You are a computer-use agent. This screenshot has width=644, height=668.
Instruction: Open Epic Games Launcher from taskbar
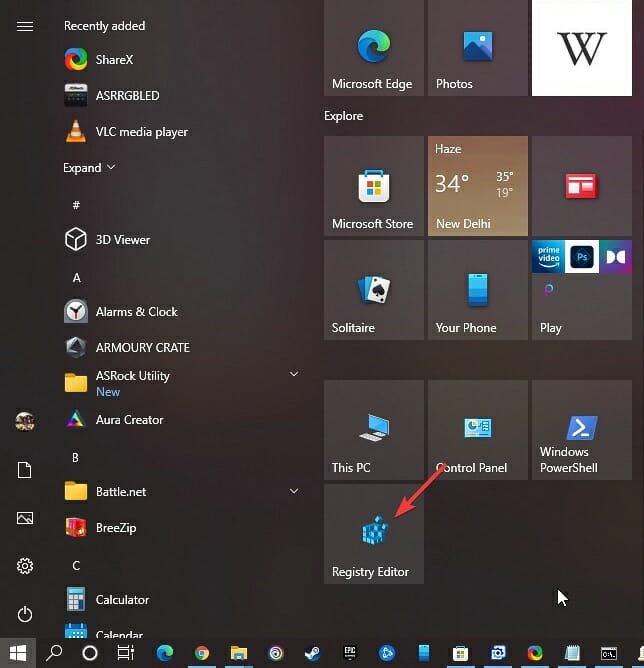click(350, 653)
